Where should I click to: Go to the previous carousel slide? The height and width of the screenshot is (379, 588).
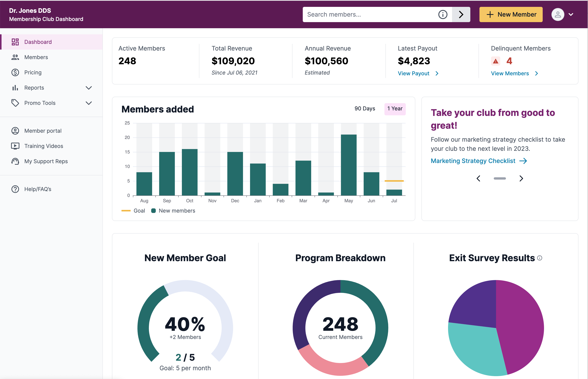pos(478,178)
